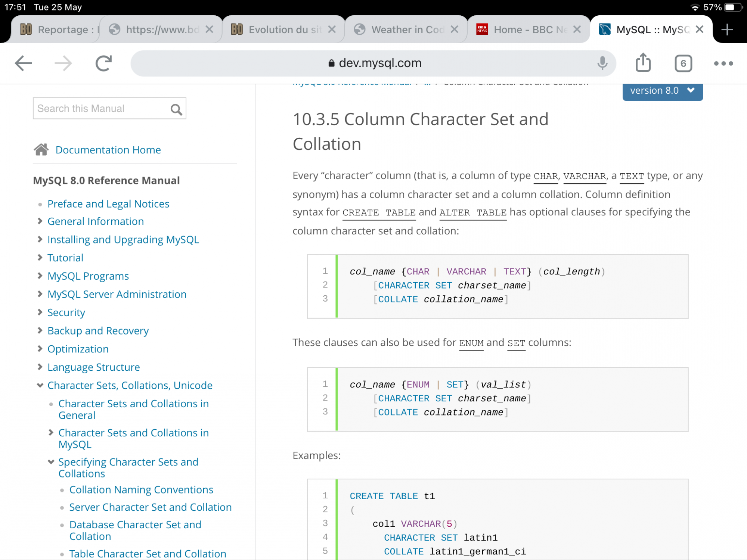Open Collation Naming Conventions link
Viewport: 747px width, 560px height.
pos(141,489)
